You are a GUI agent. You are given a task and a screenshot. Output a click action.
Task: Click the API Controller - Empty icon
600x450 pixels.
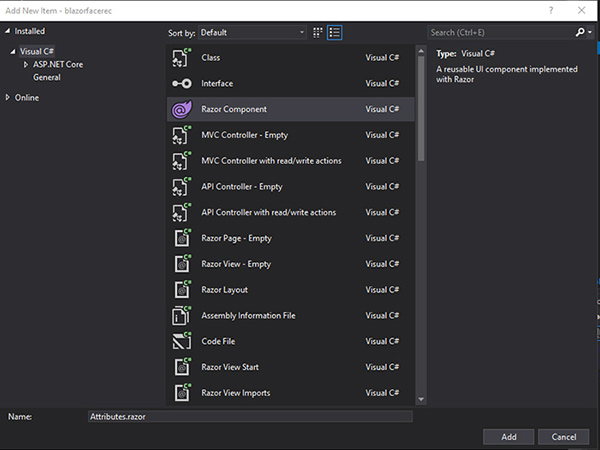click(x=182, y=187)
